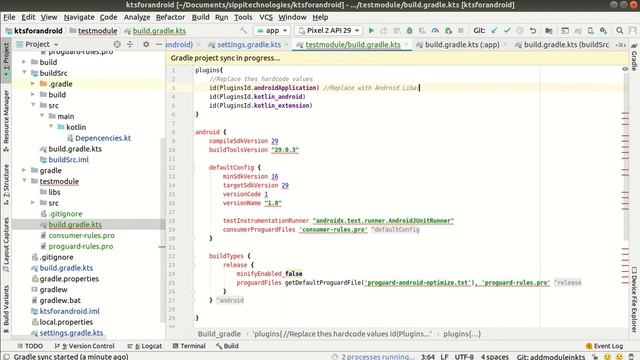Click Git Update Project arrow icon
Viewport: 640px width, 360px height.
pyautogui.click(x=494, y=31)
